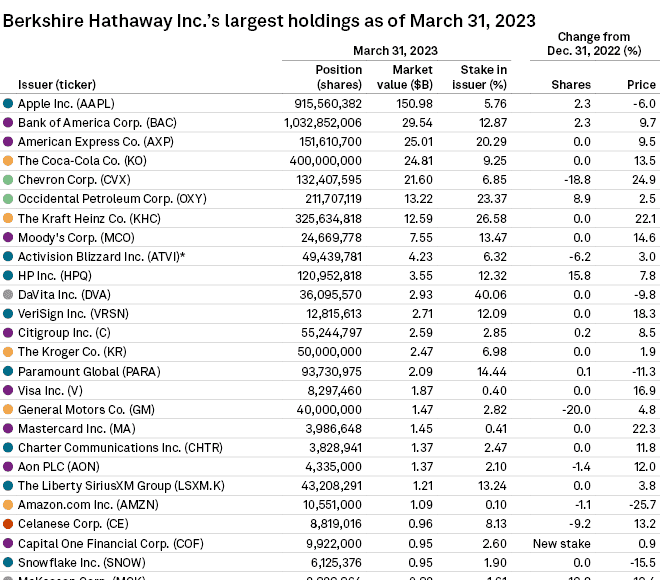Select 'The Kroger Co. (KR)' label
Viewport: 660px width, 580px height.
coord(72,351)
